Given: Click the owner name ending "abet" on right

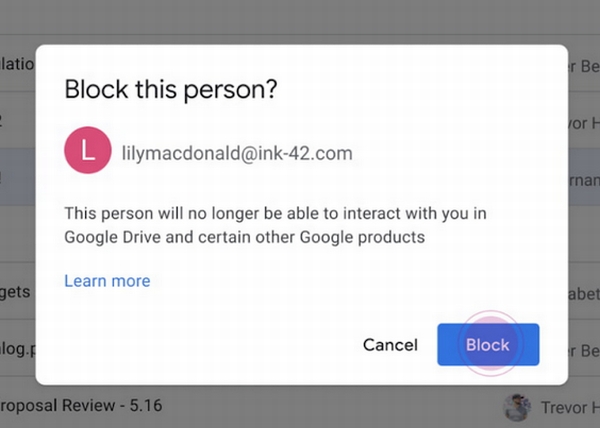Looking at the screenshot, I should 583,293.
